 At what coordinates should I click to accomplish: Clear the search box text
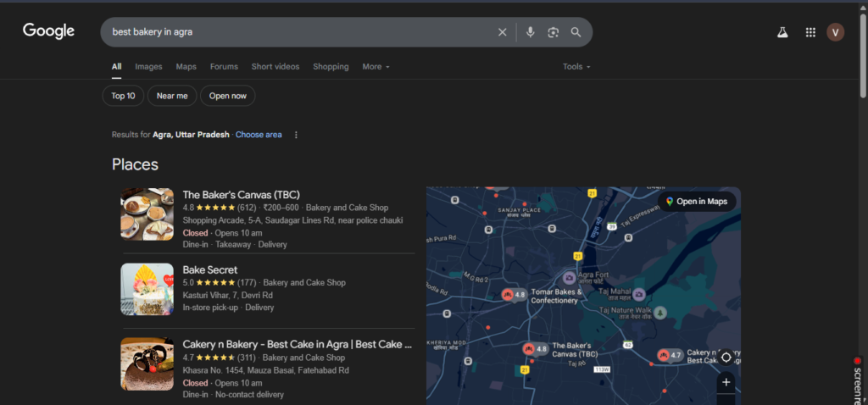point(502,32)
